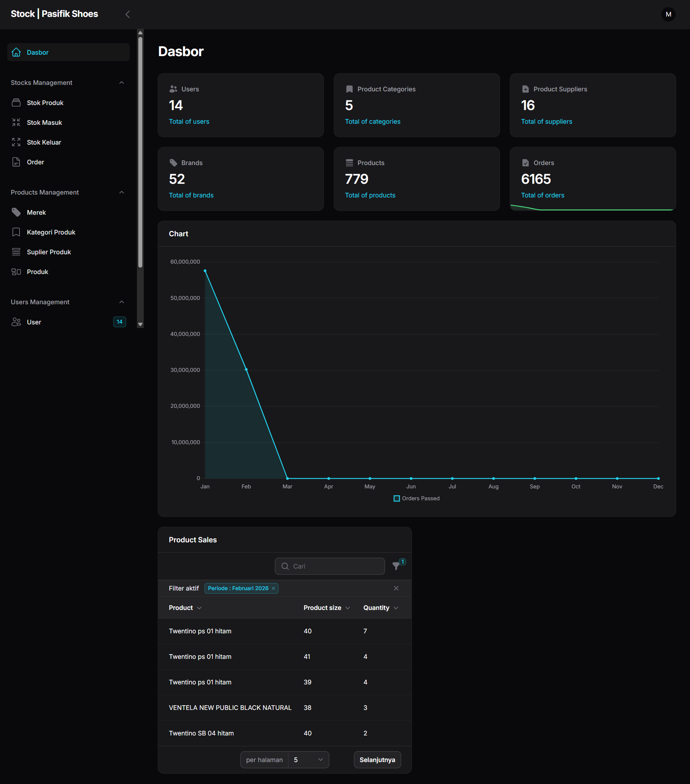
Task: Open the Total of orders link
Action: pos(542,195)
